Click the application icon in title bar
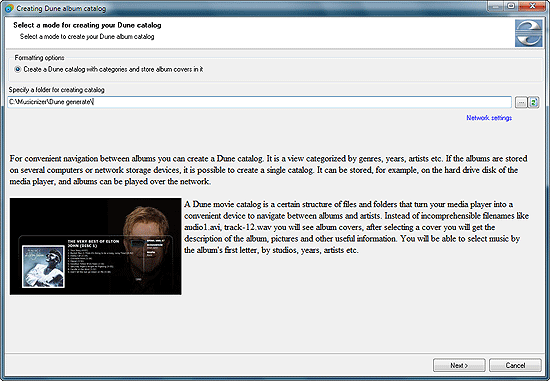 point(8,8)
